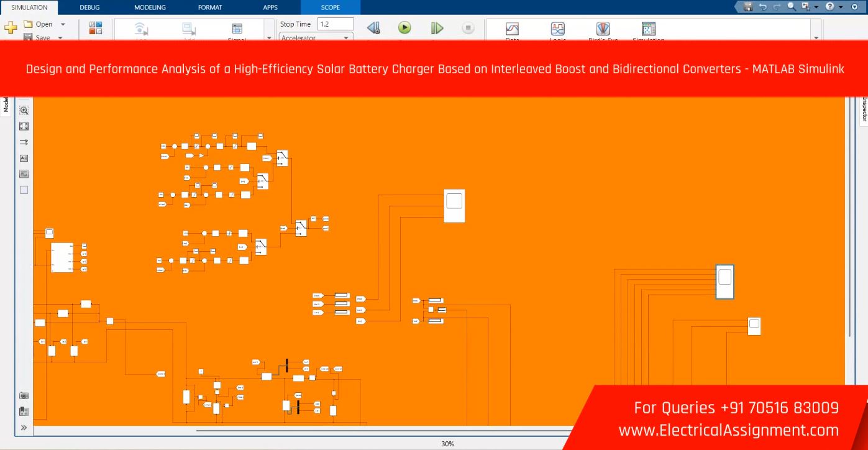Select the Zoom tool in left palette
The height and width of the screenshot is (450, 868).
(24, 111)
